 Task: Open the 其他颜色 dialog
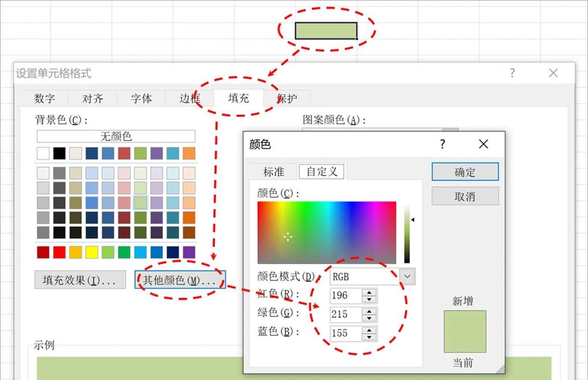(x=180, y=279)
